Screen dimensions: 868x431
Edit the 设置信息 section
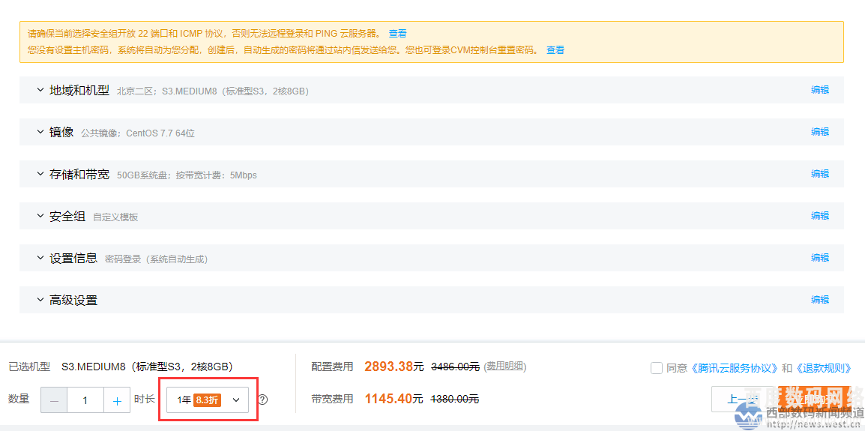tap(820, 258)
